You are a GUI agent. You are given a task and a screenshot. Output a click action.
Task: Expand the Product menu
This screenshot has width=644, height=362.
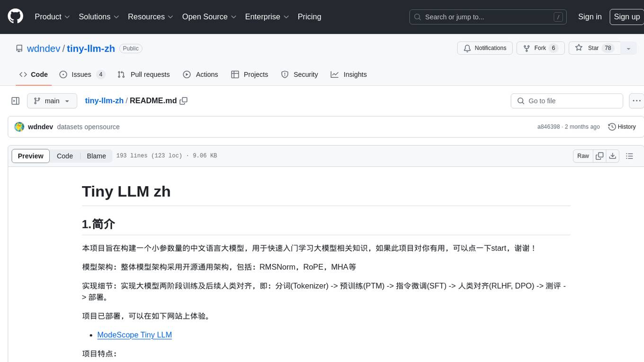(x=52, y=17)
